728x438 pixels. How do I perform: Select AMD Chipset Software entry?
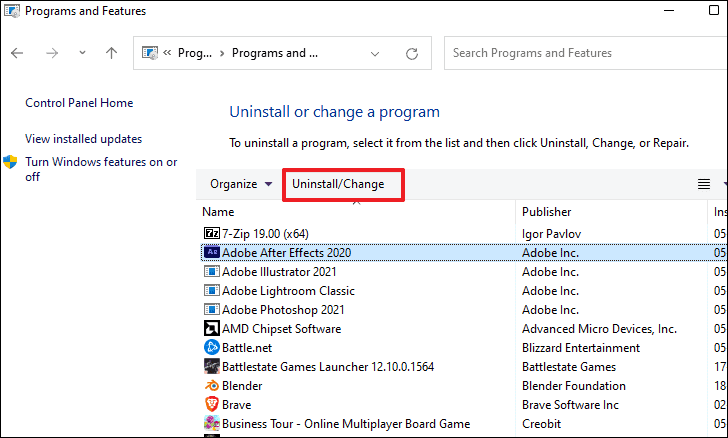click(x=281, y=329)
